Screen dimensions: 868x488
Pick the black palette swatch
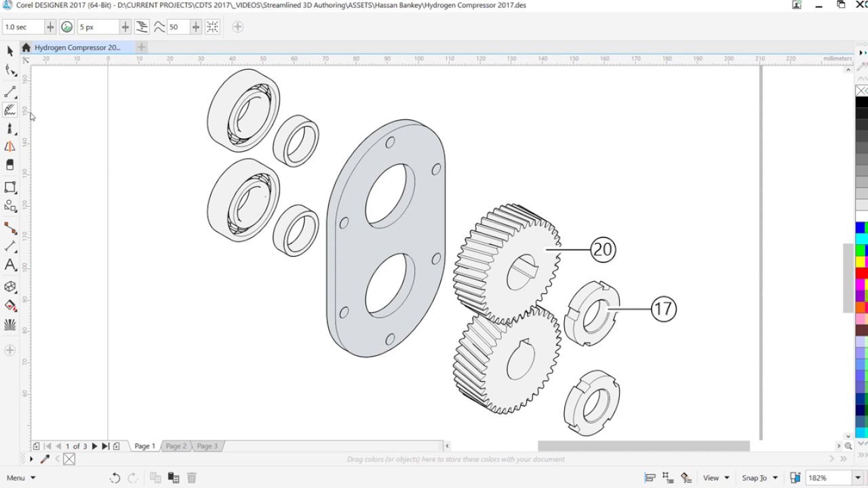(861, 102)
